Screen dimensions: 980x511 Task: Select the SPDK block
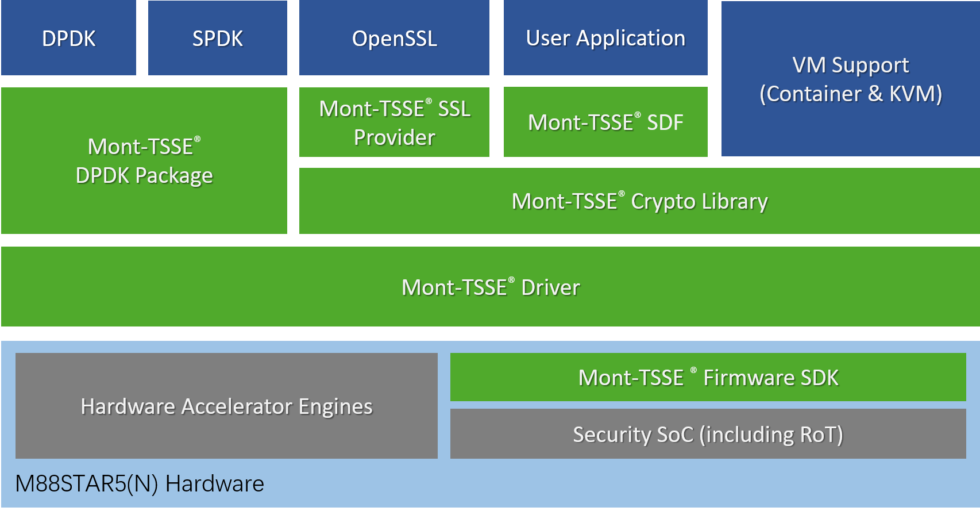[x=218, y=38]
